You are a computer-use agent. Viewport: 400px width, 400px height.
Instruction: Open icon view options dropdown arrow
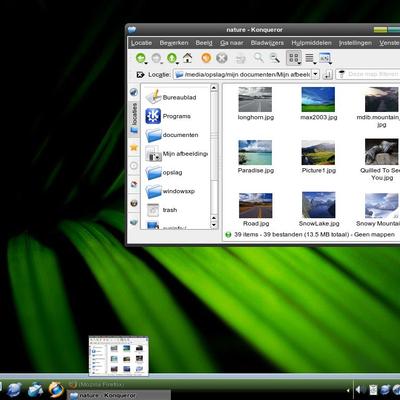[299, 63]
